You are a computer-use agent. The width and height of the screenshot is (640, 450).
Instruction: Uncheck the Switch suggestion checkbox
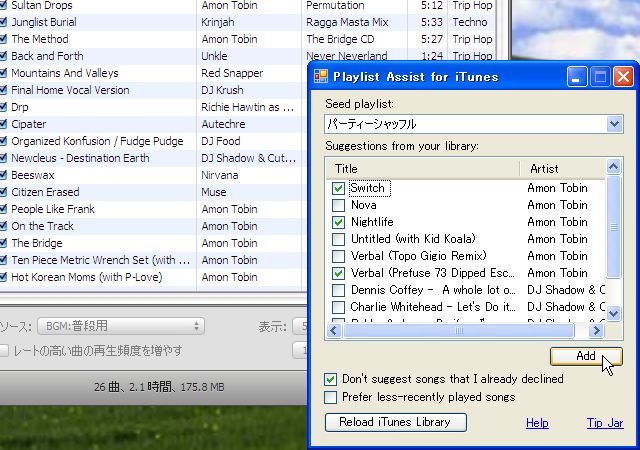coord(338,188)
